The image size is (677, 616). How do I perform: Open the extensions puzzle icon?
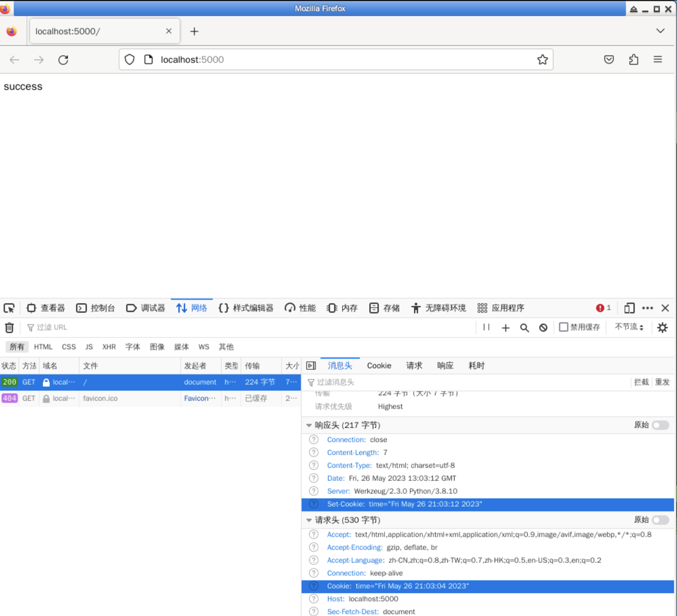pos(634,60)
